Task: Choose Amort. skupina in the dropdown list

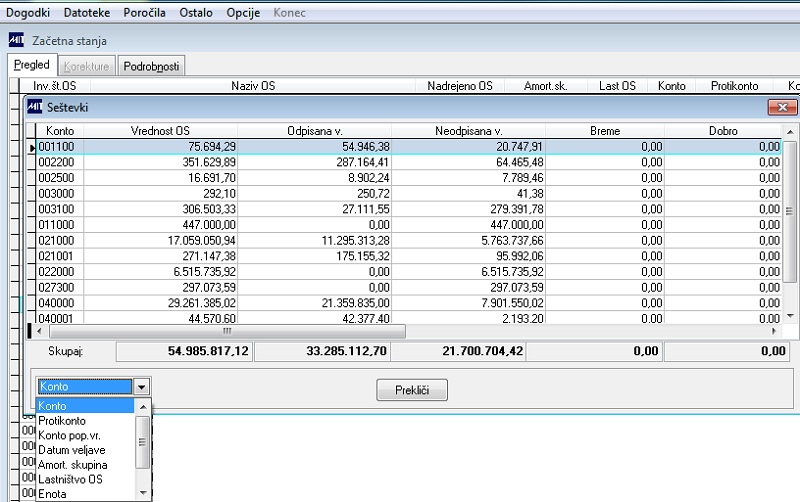Action: pyautogui.click(x=72, y=465)
